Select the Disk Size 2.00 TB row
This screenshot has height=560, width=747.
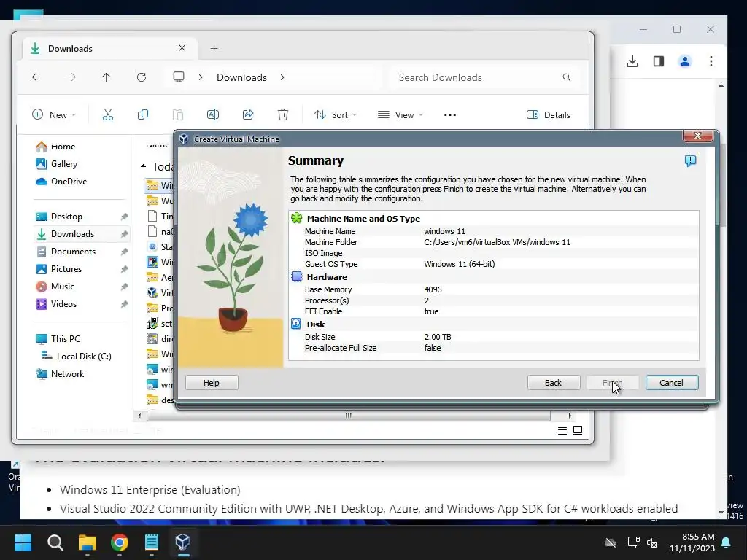[x=494, y=337]
